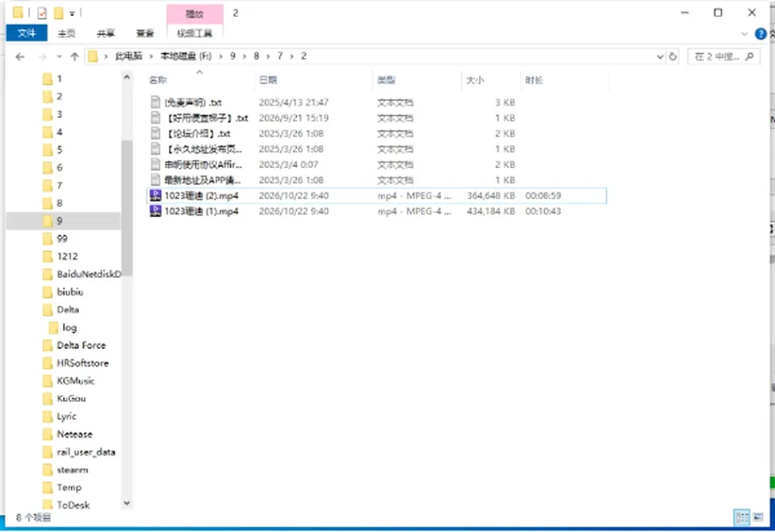Screen dimensions: 775x532
Task: Navigate to 本地磁盘 (F:) in the address breadcrumb
Action: [x=186, y=57]
